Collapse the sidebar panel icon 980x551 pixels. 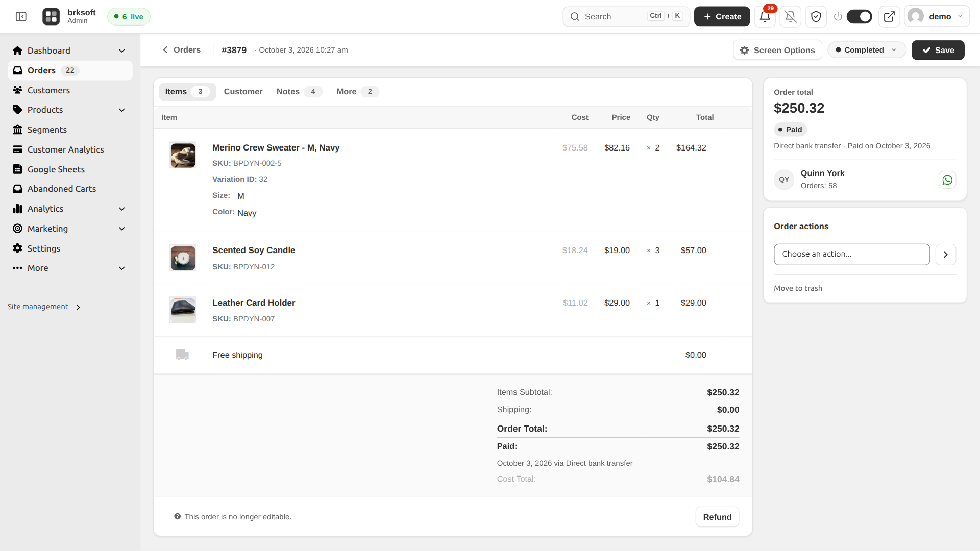coord(21,17)
